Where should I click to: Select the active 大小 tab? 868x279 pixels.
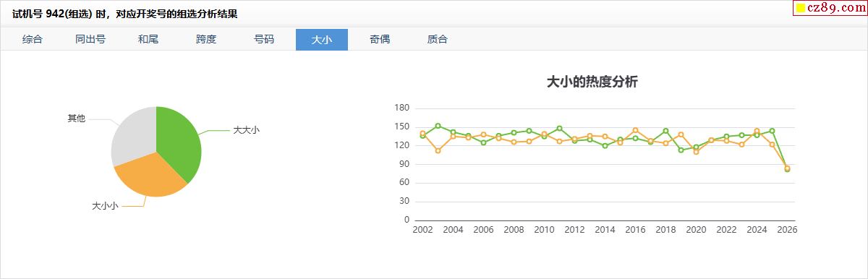click(x=322, y=40)
